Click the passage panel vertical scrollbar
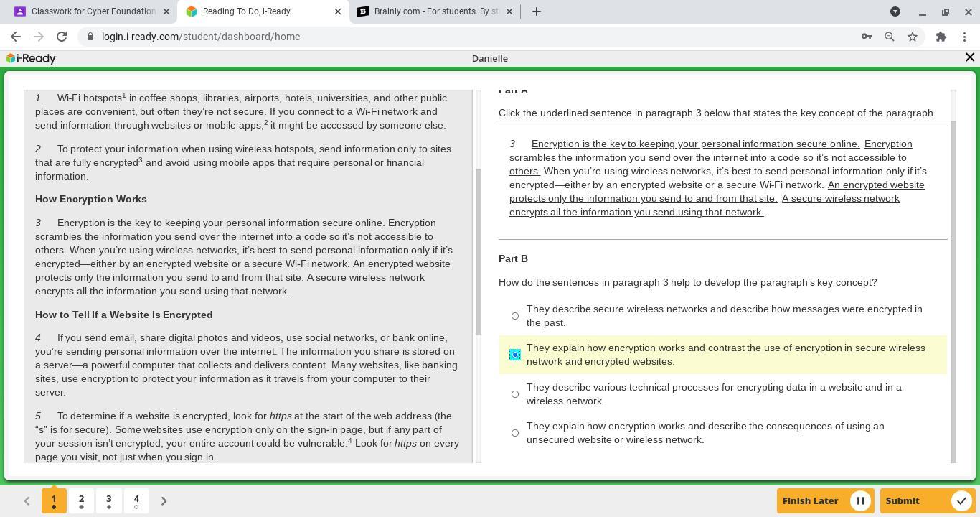 point(478,251)
